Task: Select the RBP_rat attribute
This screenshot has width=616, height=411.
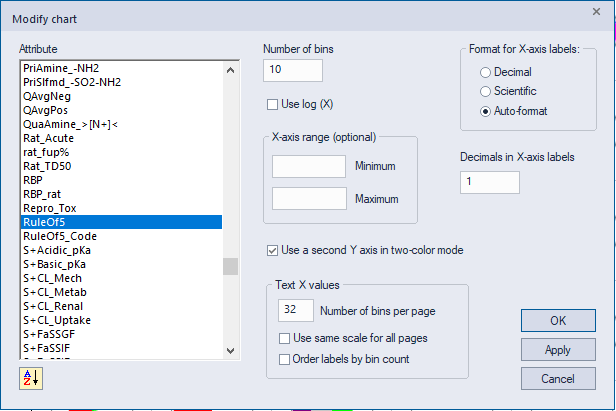Action: (x=121, y=194)
